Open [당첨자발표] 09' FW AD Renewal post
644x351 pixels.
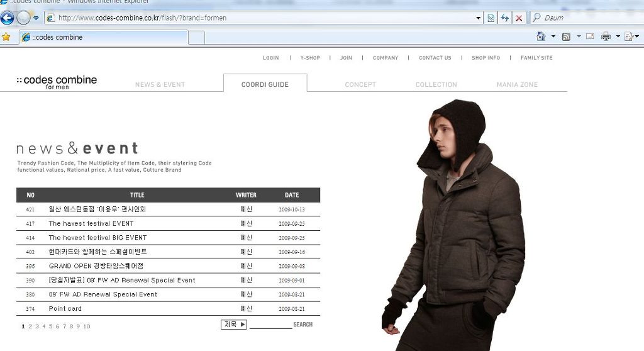click(x=122, y=281)
